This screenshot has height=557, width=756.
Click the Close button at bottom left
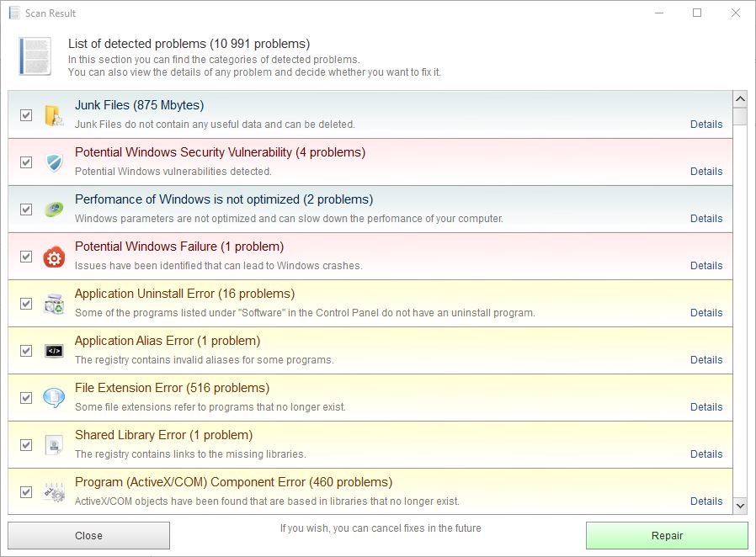[x=88, y=535]
